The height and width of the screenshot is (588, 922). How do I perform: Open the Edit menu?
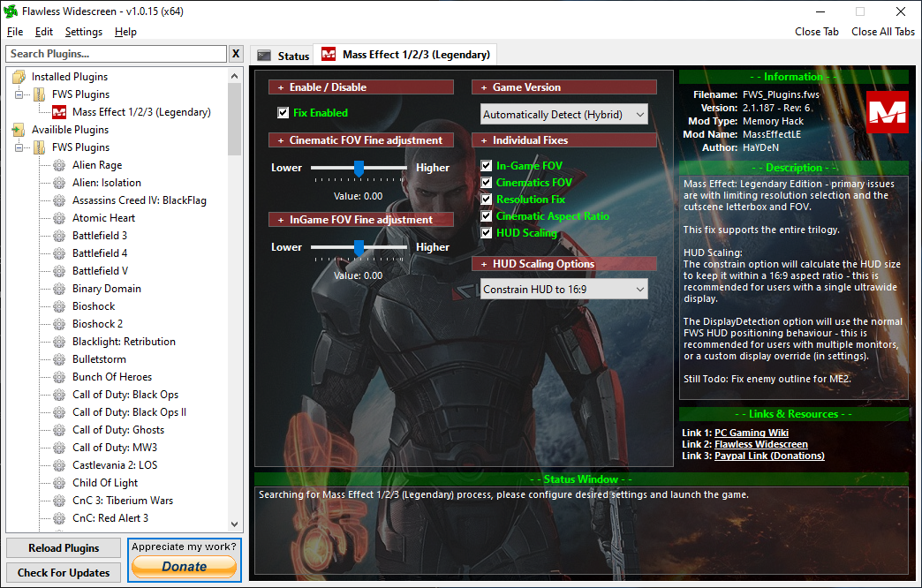click(44, 32)
